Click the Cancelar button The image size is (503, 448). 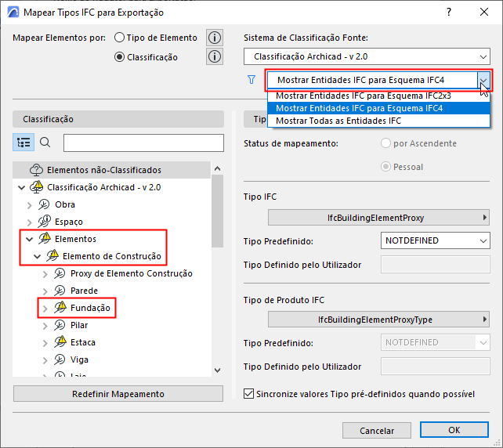[x=377, y=430]
